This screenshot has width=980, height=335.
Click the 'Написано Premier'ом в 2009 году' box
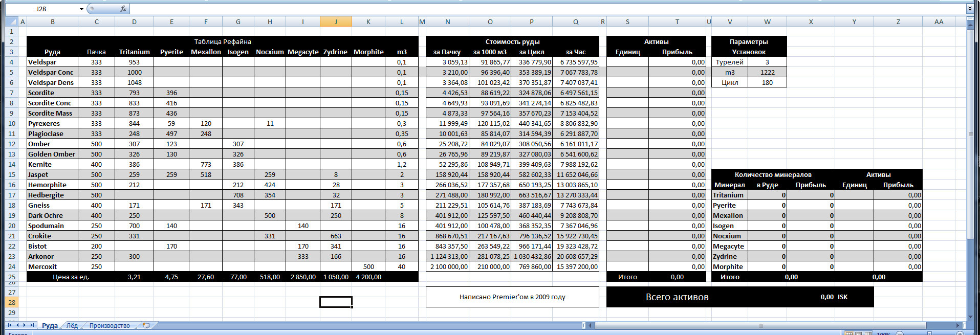coord(512,297)
